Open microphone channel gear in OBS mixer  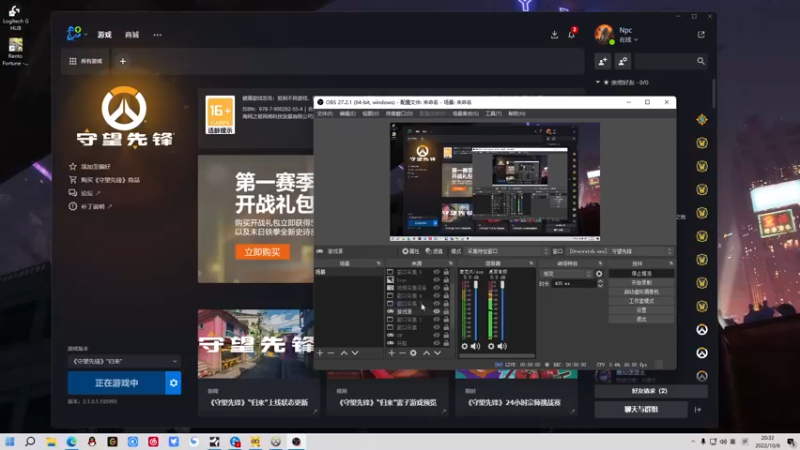pyautogui.click(x=464, y=346)
